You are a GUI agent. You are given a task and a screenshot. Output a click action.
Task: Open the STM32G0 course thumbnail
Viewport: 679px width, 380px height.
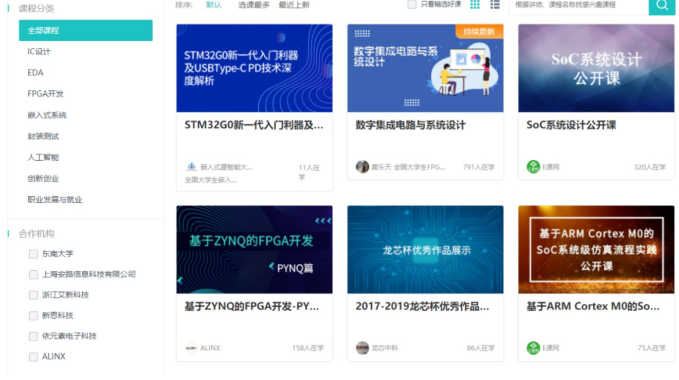[x=254, y=68]
